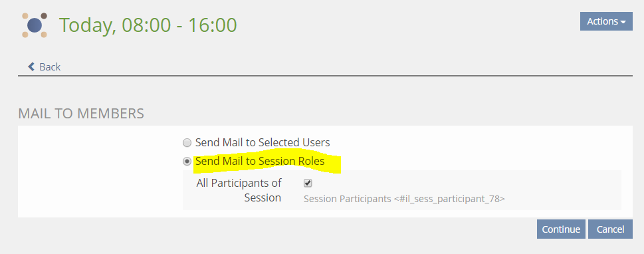Uncheck All Participants of Session checkbox
Screen dimensions: 644x254
click(x=308, y=184)
